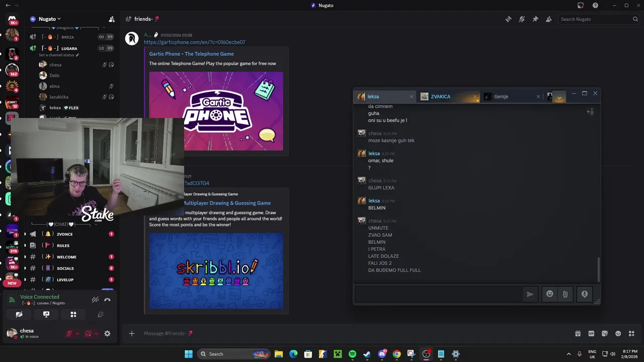Go back with Discord's back arrow

pyautogui.click(x=8, y=6)
